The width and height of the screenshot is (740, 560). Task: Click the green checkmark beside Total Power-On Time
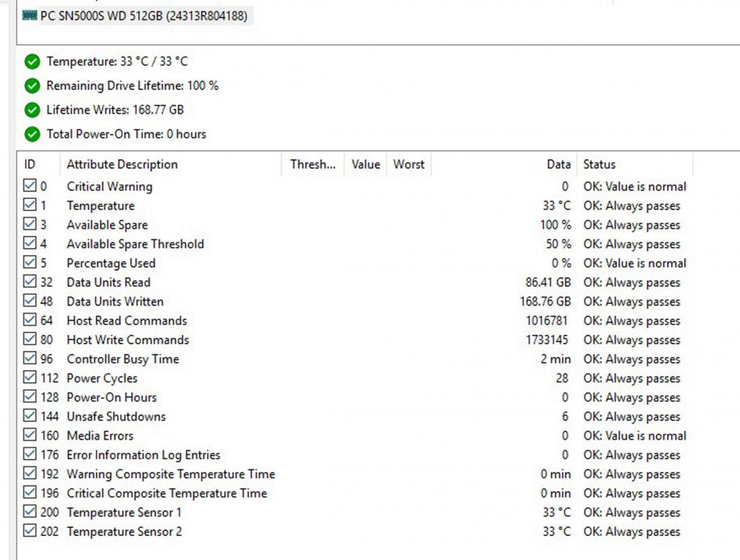point(32,134)
